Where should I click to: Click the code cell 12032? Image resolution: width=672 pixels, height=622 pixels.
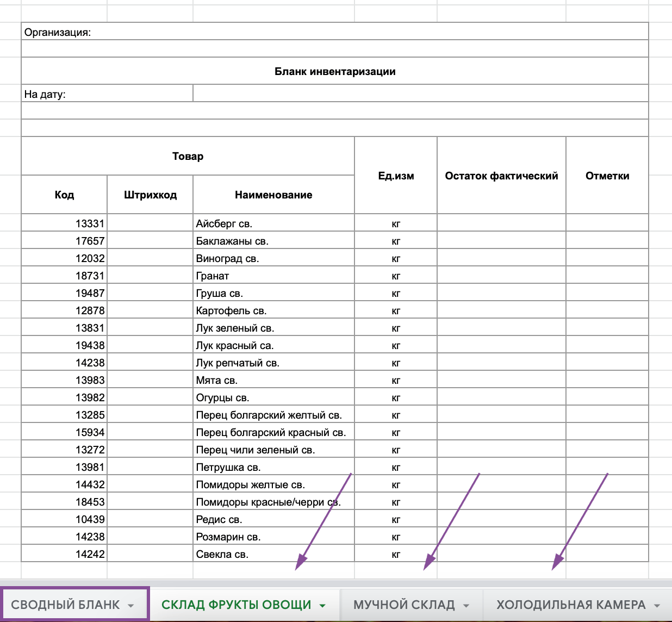click(64, 258)
